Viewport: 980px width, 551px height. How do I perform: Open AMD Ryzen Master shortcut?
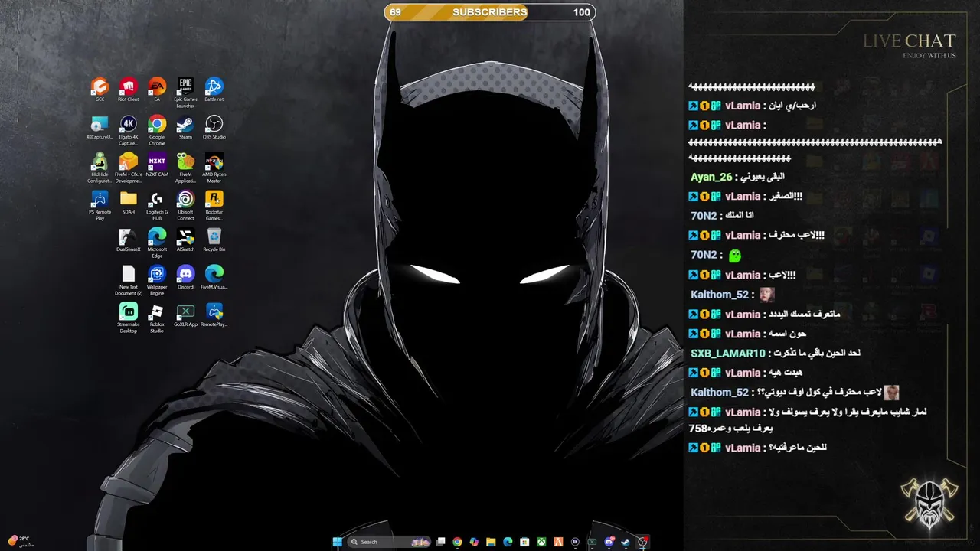pyautogui.click(x=214, y=168)
